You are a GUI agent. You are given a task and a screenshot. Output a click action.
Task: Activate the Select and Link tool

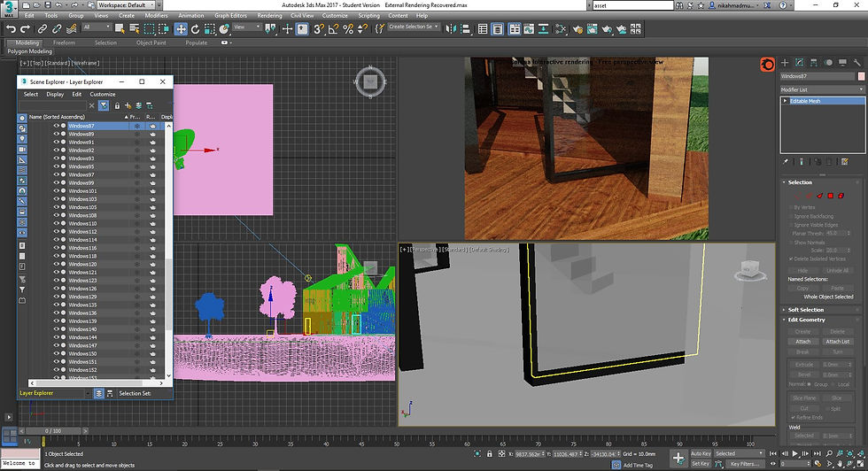point(43,29)
